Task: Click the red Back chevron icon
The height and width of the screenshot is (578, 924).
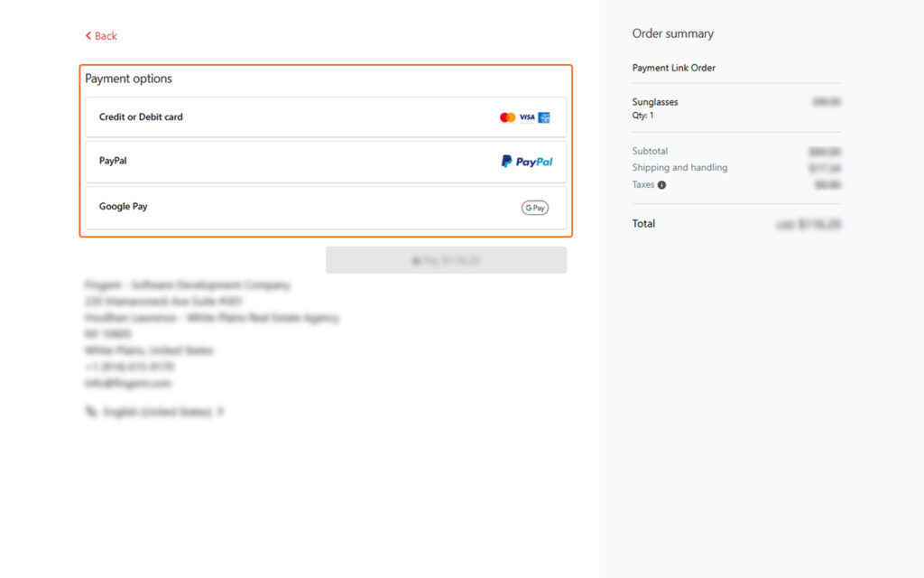Action: pos(88,36)
